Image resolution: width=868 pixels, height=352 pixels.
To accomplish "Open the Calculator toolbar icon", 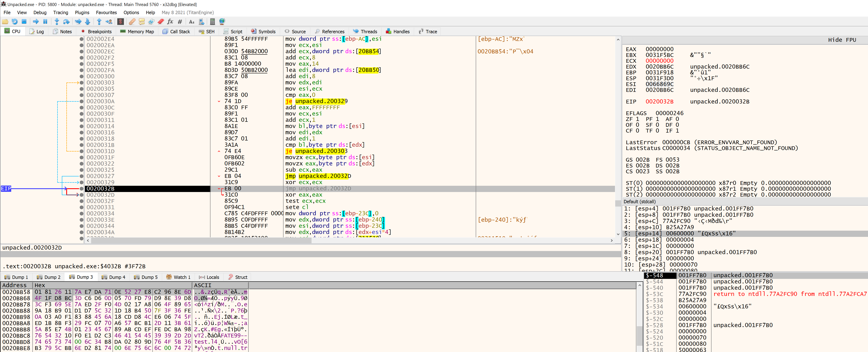I will click(212, 22).
